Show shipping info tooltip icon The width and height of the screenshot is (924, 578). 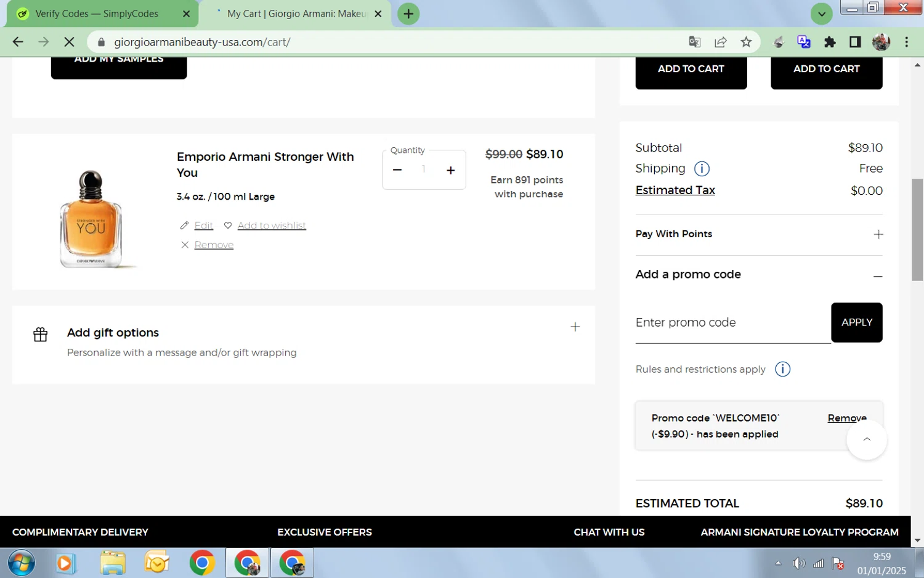tap(702, 168)
